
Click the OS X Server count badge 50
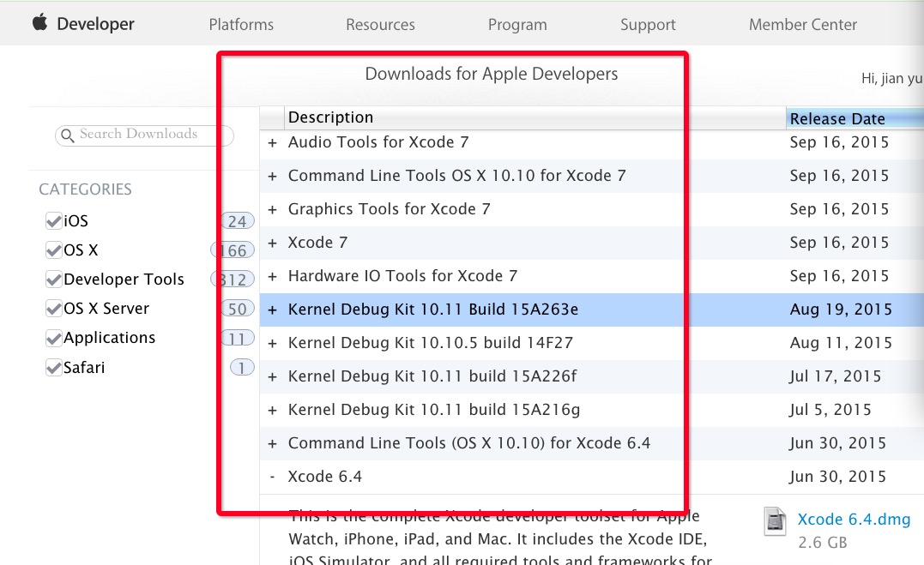(x=238, y=308)
